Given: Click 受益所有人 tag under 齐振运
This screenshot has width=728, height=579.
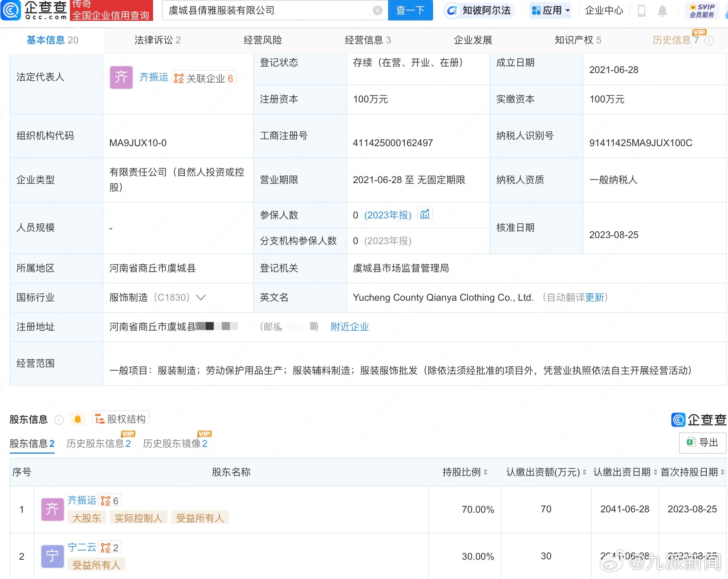Looking at the screenshot, I should 200,518.
